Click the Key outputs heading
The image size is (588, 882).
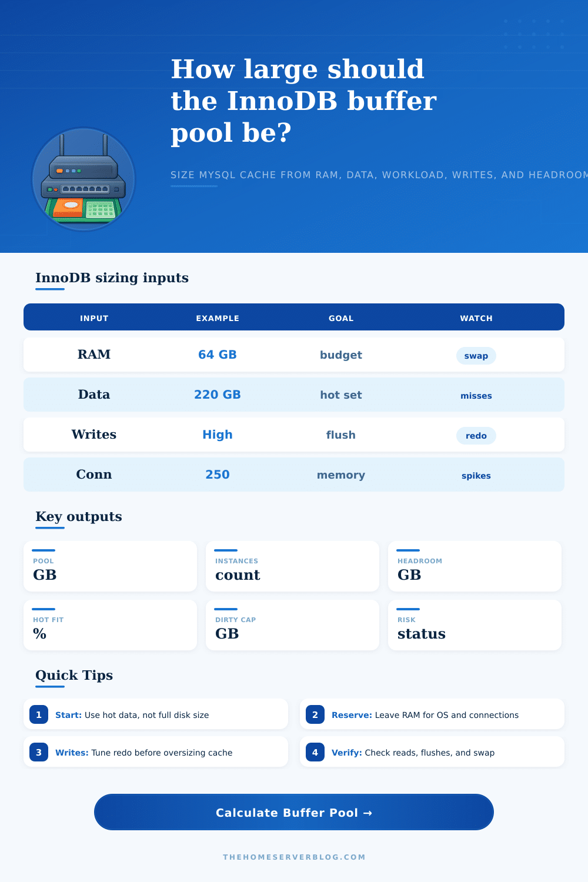point(79,516)
